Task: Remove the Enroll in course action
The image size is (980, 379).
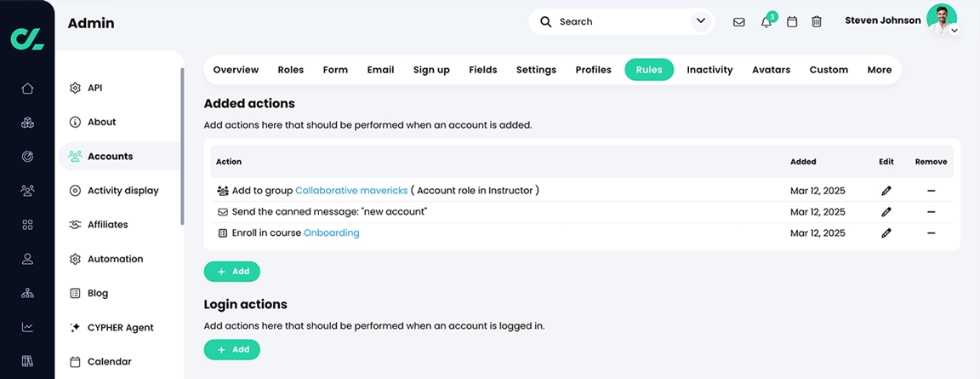Action: [x=932, y=233]
